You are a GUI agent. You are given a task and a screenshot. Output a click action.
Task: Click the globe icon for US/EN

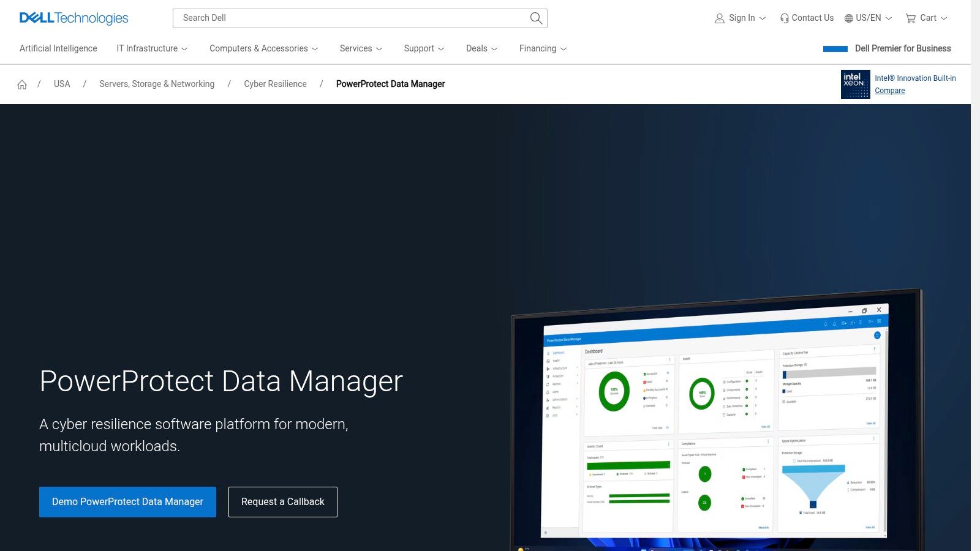848,18
